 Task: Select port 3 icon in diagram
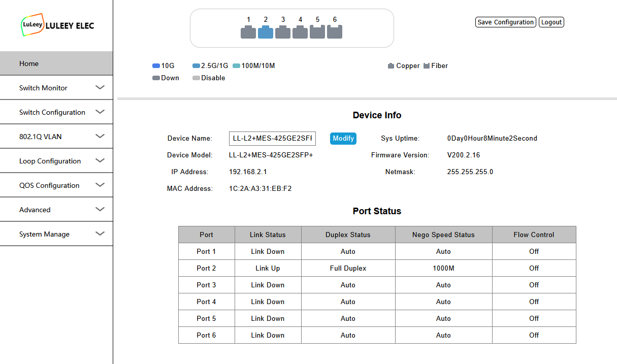tap(283, 32)
